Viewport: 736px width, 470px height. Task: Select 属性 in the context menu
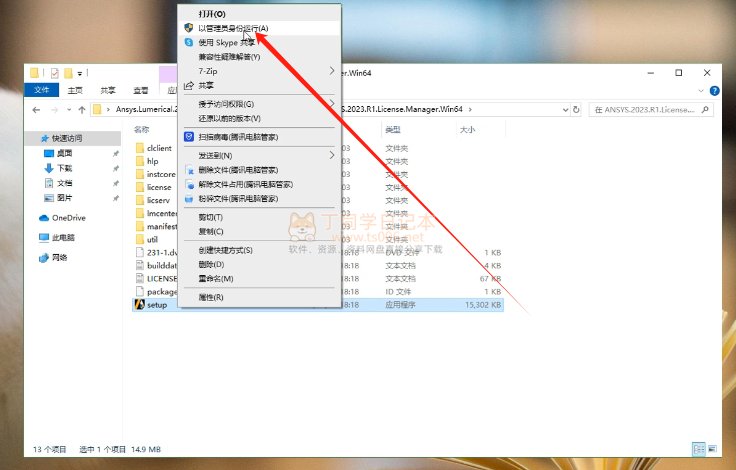pos(210,297)
